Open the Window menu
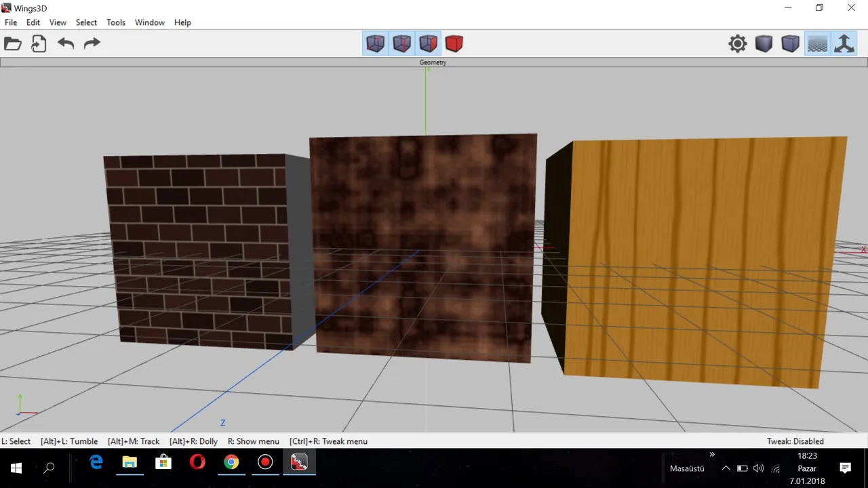868x488 pixels. tap(150, 22)
